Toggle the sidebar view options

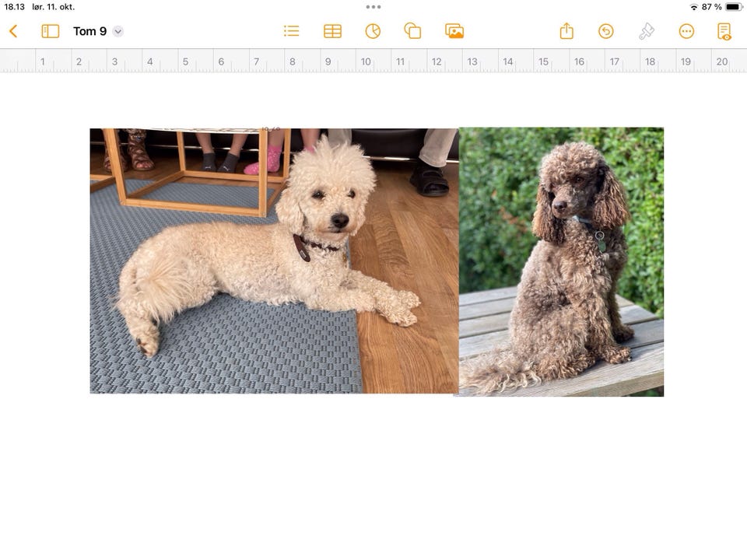(x=50, y=31)
